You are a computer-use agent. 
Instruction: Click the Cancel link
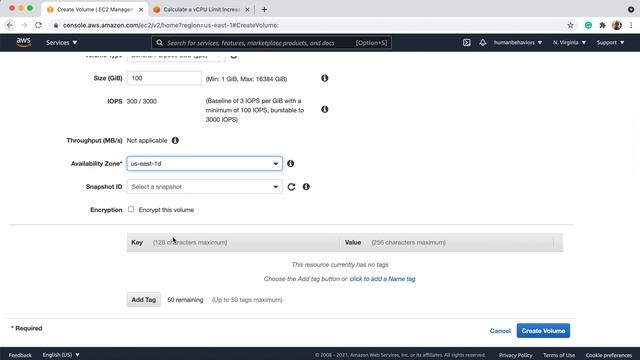(500, 331)
